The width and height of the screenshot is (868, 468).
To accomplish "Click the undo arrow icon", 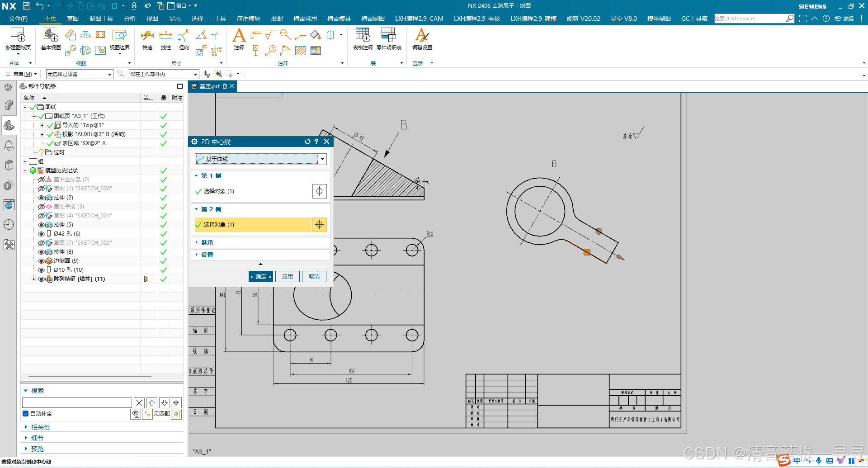I will [40, 6].
